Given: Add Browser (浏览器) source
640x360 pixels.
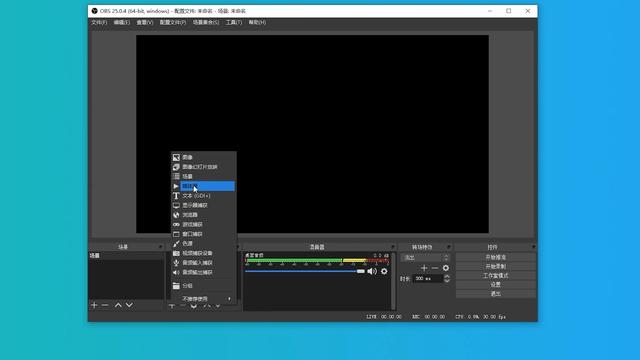Looking at the screenshot, I should 203,215.
